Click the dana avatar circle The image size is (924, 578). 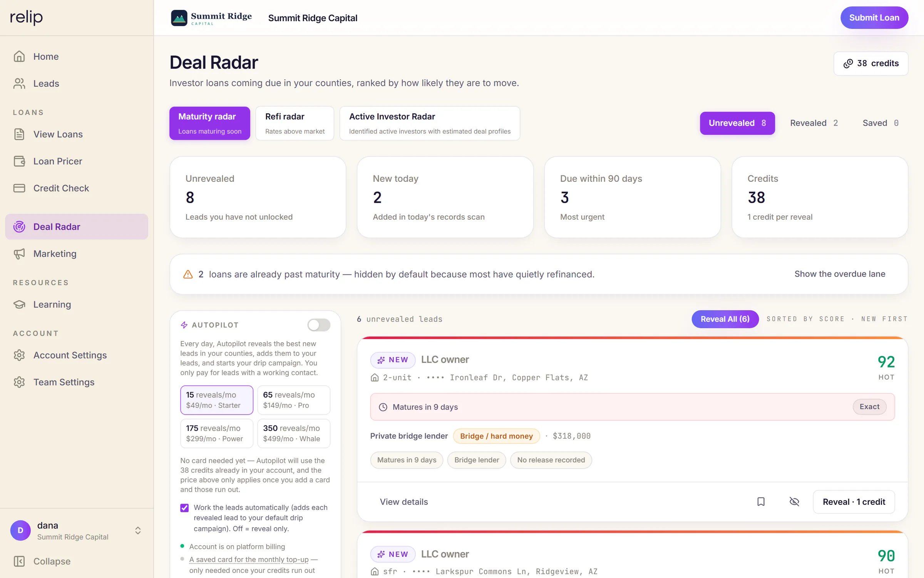[x=20, y=530]
